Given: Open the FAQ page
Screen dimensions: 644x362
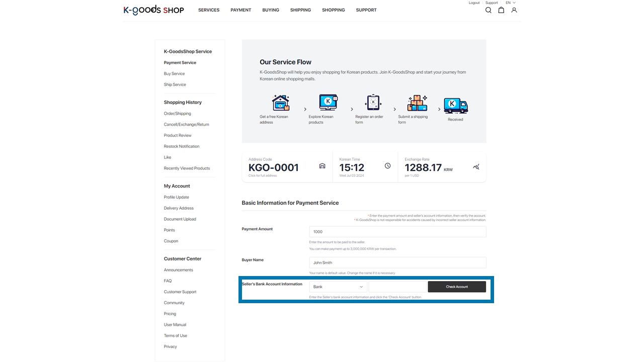Looking at the screenshot, I should 168,281.
